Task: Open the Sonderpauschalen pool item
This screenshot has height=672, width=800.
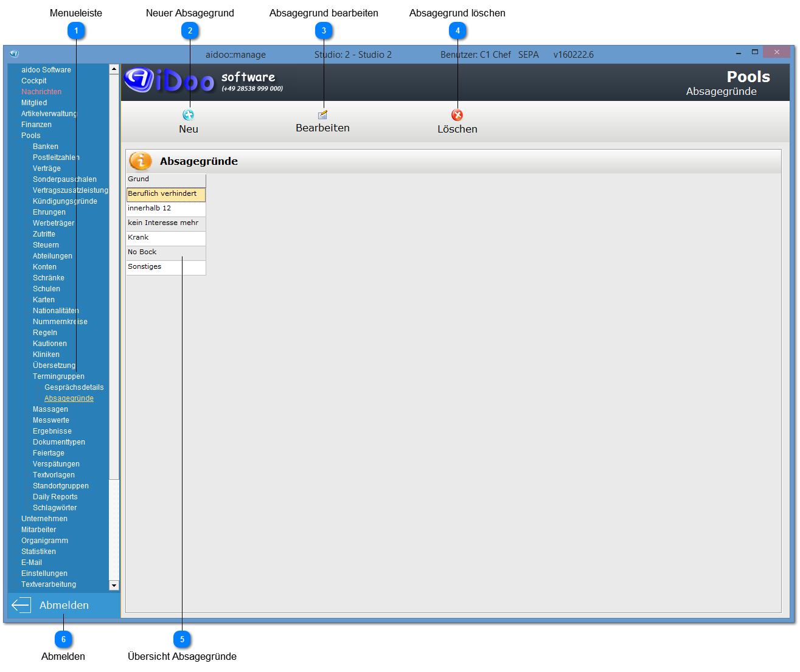Action: [x=64, y=179]
